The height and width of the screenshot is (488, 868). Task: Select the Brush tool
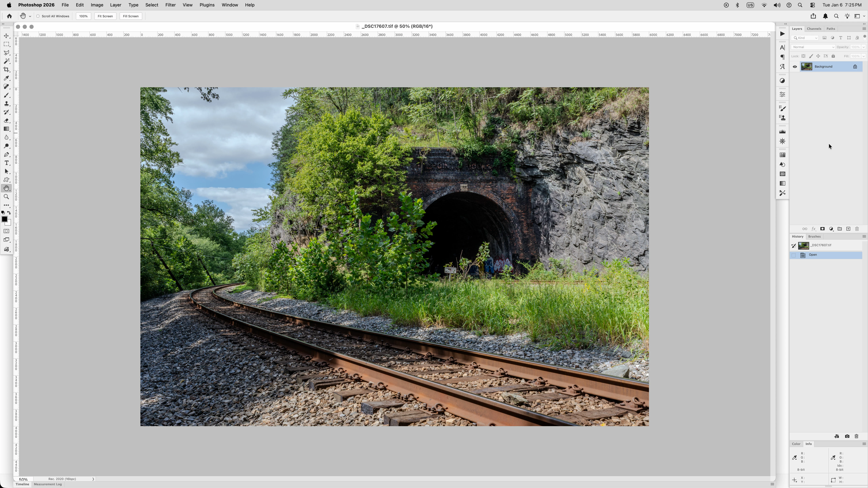point(6,95)
